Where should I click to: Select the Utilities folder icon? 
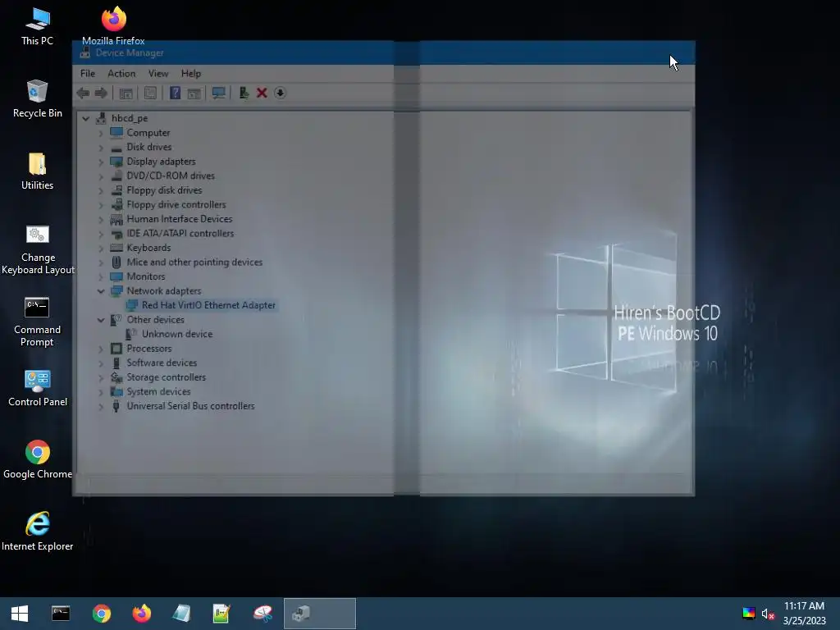coord(37,171)
